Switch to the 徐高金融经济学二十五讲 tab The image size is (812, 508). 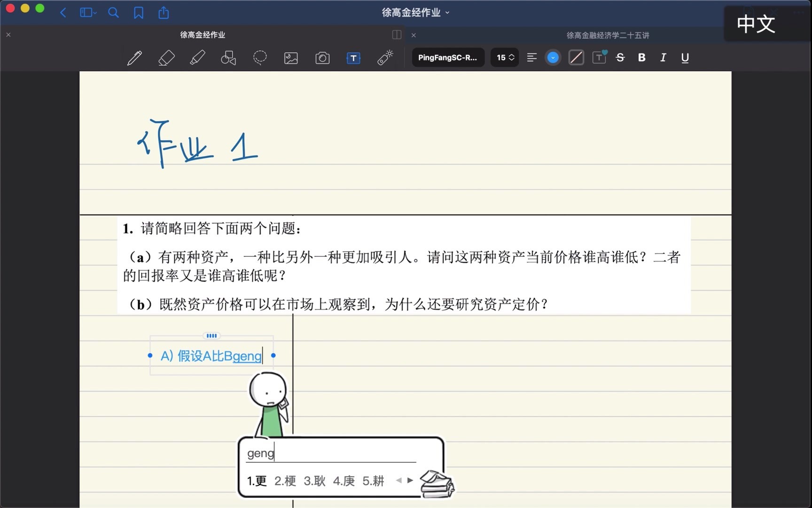(608, 35)
